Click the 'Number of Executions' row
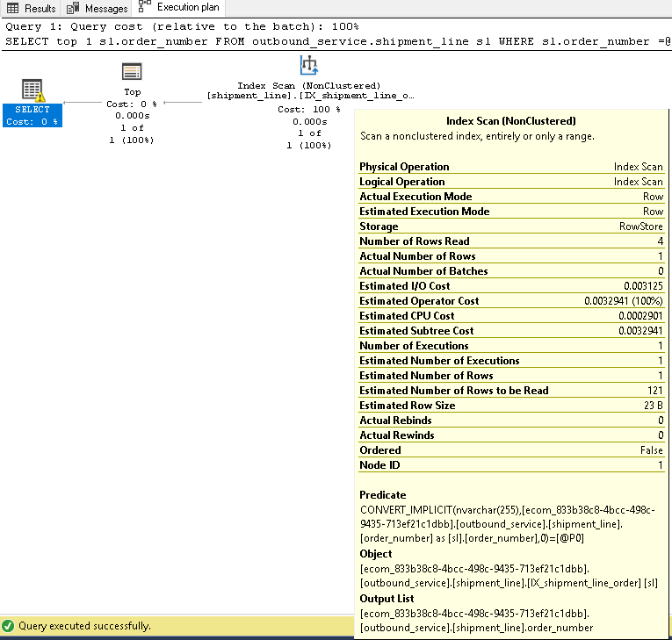Screen dimensions: 672x640 tap(511, 346)
